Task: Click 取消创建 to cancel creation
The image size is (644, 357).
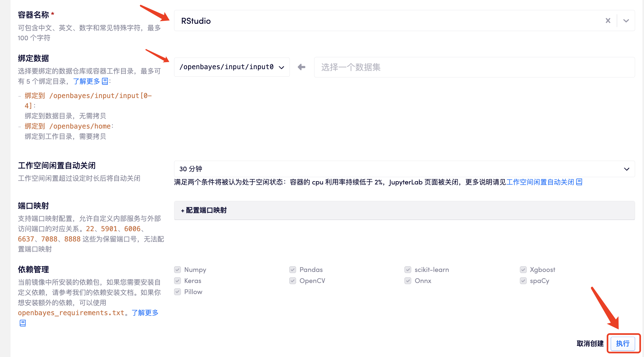Action: [590, 343]
